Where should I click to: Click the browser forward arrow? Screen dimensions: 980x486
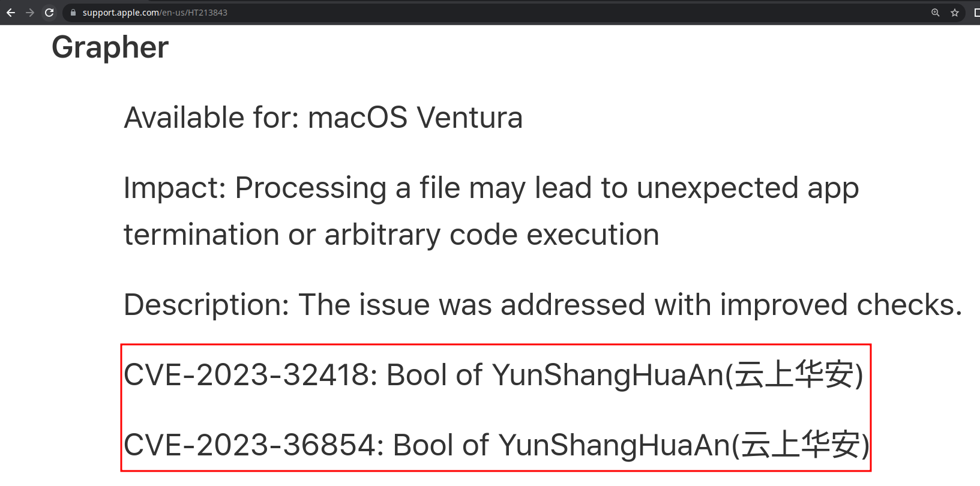pos(30,13)
